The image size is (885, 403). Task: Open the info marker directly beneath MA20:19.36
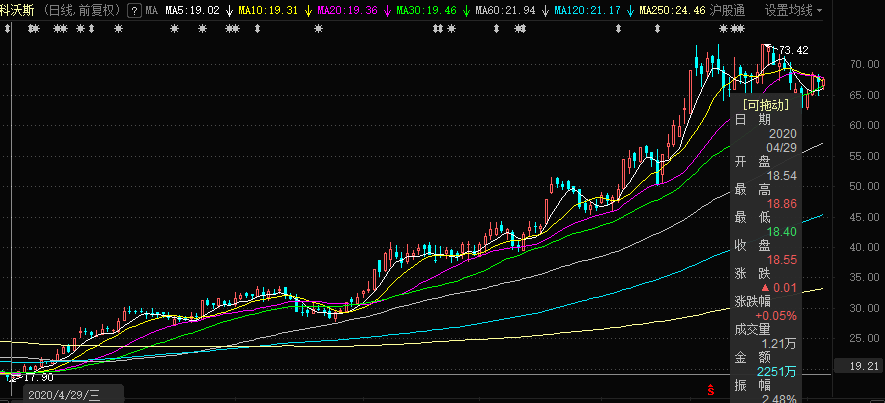tap(318, 29)
